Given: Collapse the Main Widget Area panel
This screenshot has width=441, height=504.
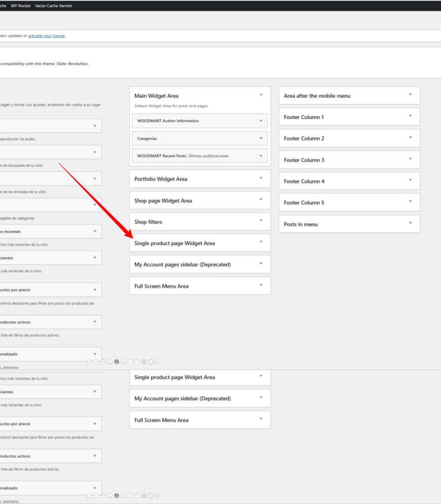Looking at the screenshot, I should (x=261, y=95).
